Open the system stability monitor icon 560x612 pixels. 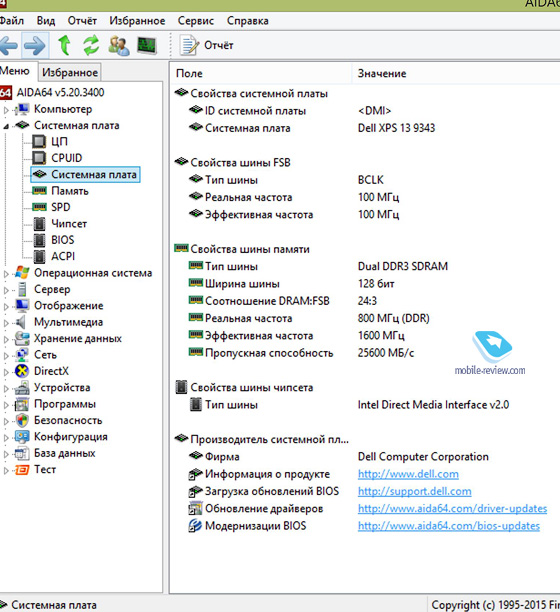pyautogui.click(x=147, y=45)
